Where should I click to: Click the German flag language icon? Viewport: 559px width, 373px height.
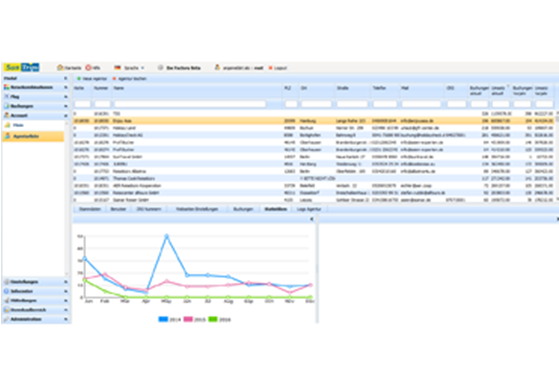pyautogui.click(x=117, y=67)
